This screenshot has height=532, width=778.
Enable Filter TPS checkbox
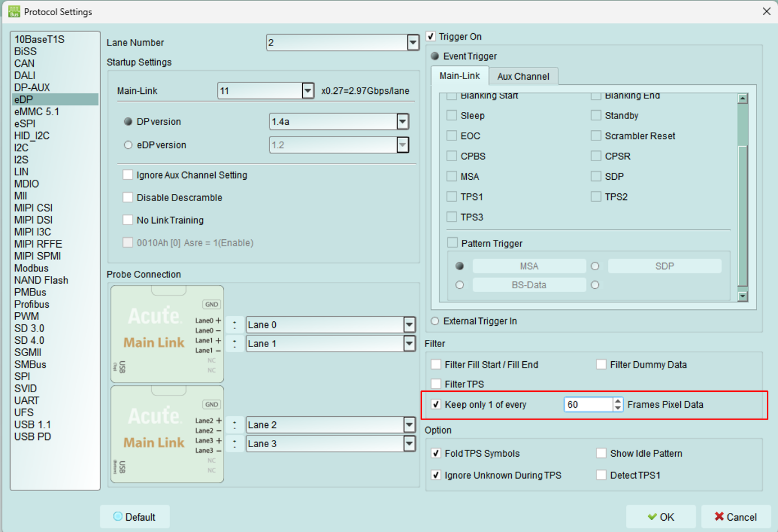[436, 384]
